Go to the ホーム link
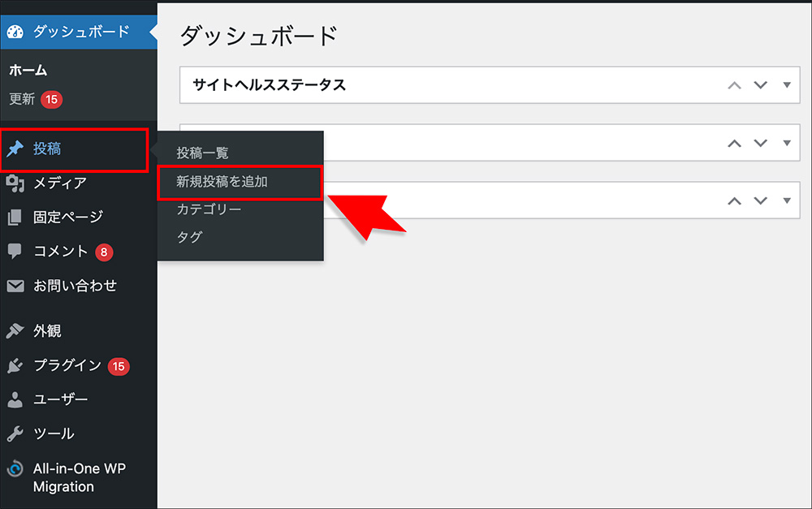Screen dimensions: 812x509 tap(28, 71)
